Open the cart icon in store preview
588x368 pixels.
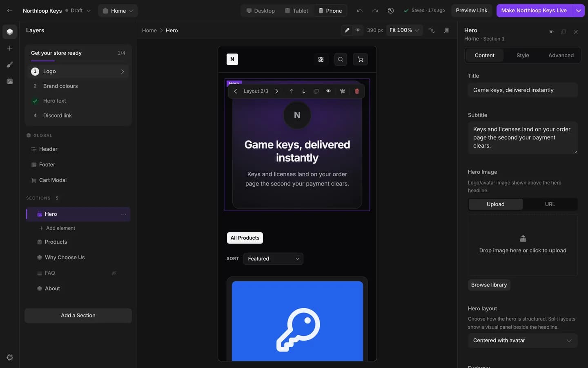[361, 59]
